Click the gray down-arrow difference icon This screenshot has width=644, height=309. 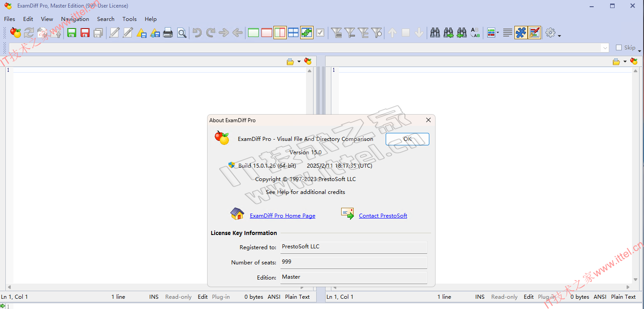[419, 33]
